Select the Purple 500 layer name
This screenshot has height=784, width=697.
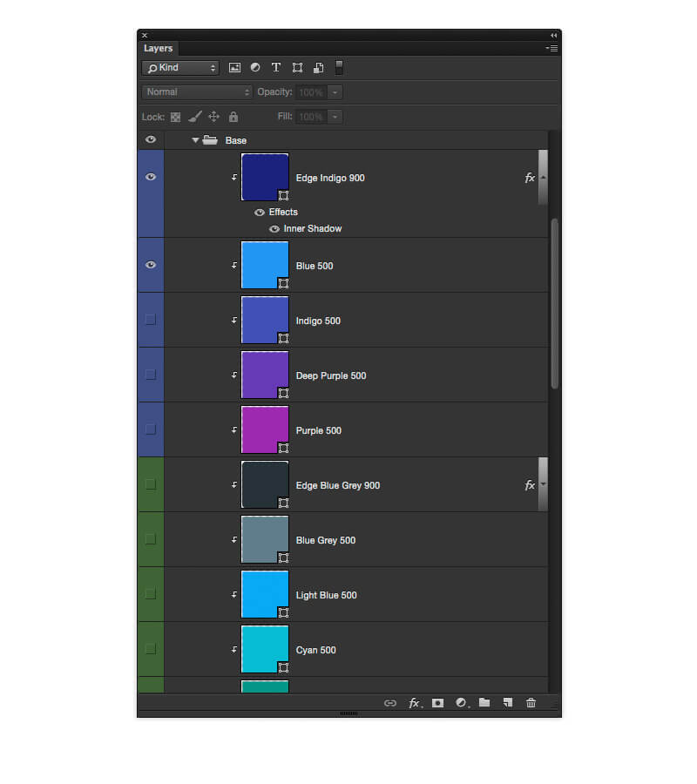coord(319,430)
